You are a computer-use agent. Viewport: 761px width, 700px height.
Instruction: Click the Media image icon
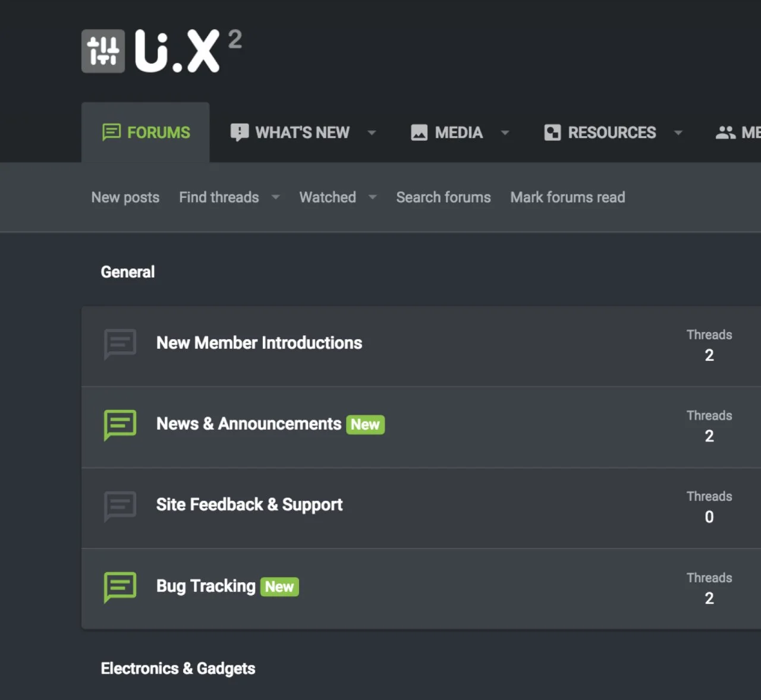(x=419, y=132)
